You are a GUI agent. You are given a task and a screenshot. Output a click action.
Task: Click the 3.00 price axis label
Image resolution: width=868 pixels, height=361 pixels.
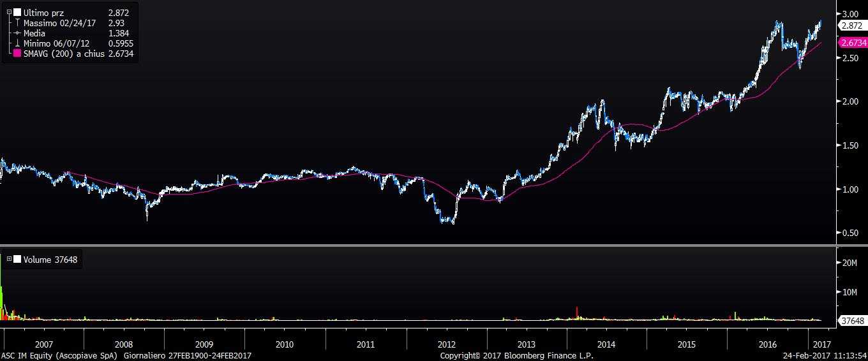[x=849, y=14]
